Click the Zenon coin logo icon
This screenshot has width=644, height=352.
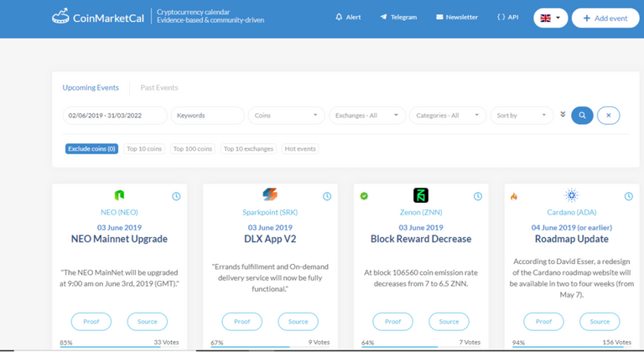(421, 195)
